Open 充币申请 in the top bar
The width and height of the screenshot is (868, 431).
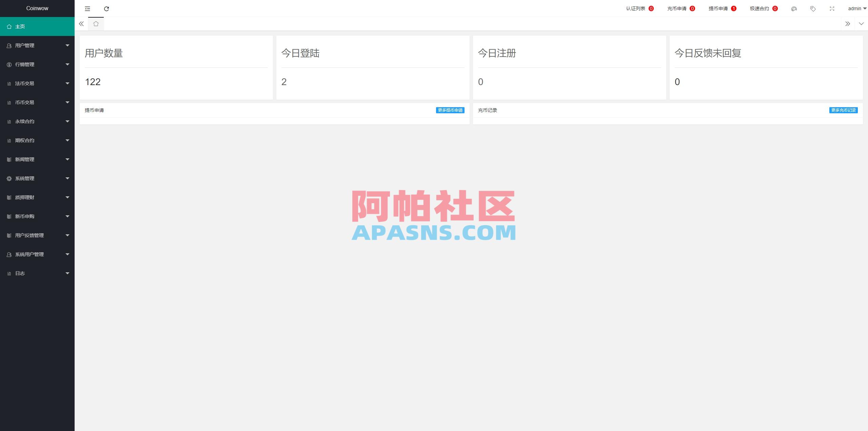[x=681, y=8]
